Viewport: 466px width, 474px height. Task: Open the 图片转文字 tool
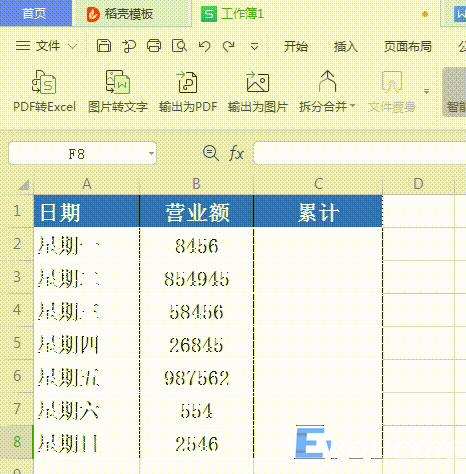[118, 91]
